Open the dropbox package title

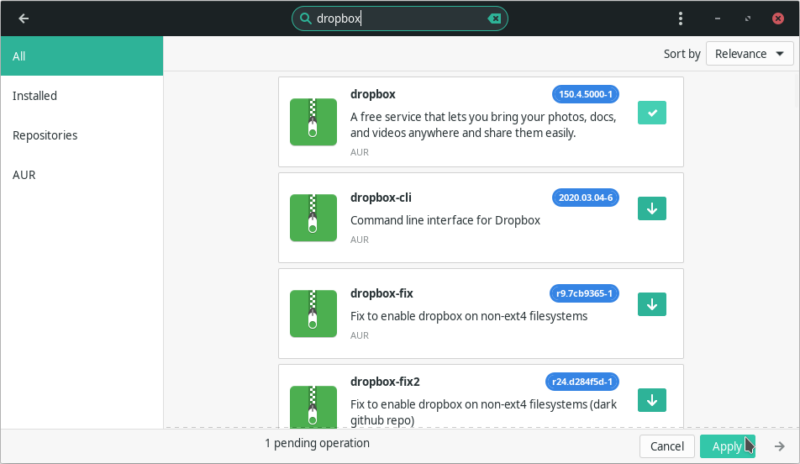pyautogui.click(x=372, y=94)
